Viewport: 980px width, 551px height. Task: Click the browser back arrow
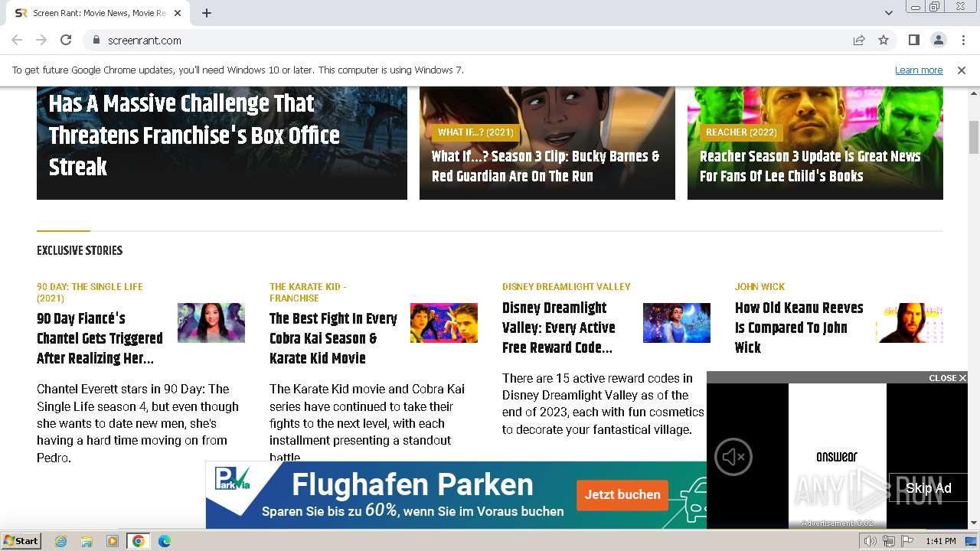(17, 40)
